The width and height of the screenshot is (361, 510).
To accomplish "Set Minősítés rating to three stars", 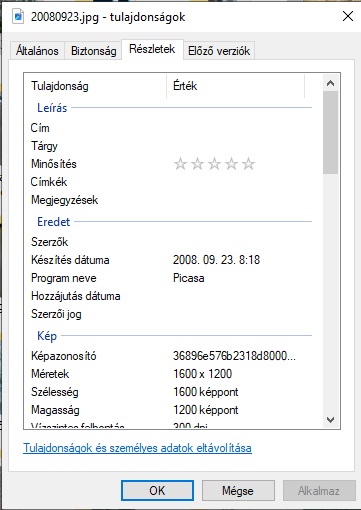I will coord(214,164).
